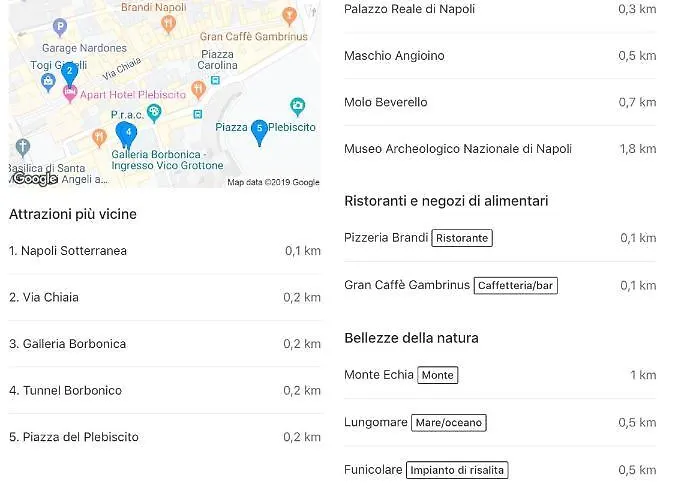
Task: Click the Ristorante tag next to Pizzeria Brandi
Action: (462, 239)
